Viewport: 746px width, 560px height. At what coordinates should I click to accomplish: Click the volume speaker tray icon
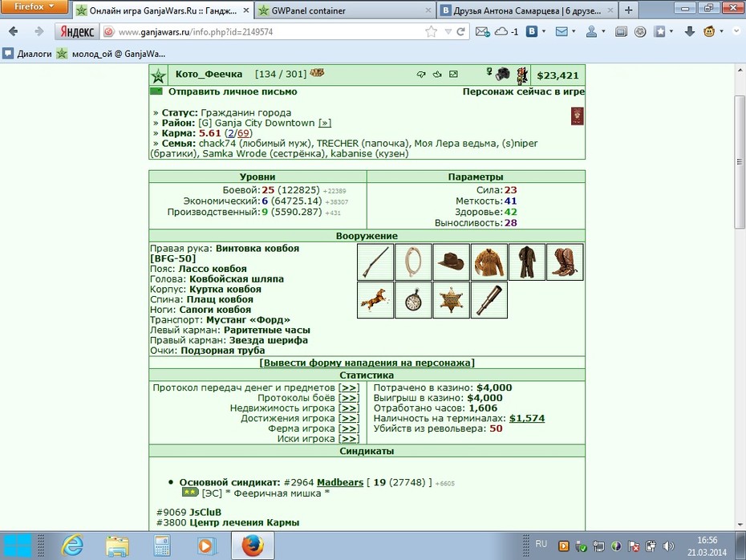pyautogui.click(x=669, y=546)
